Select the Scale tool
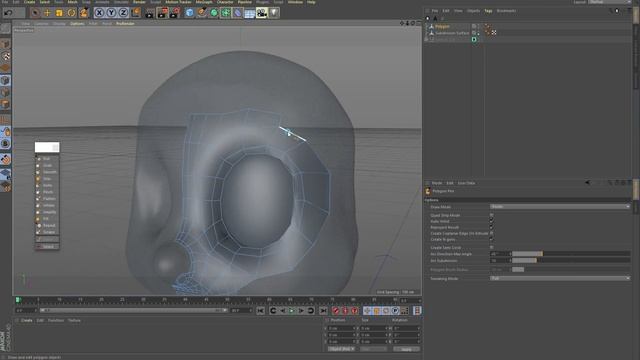Viewport: 640px width, 360px height. 59,13
